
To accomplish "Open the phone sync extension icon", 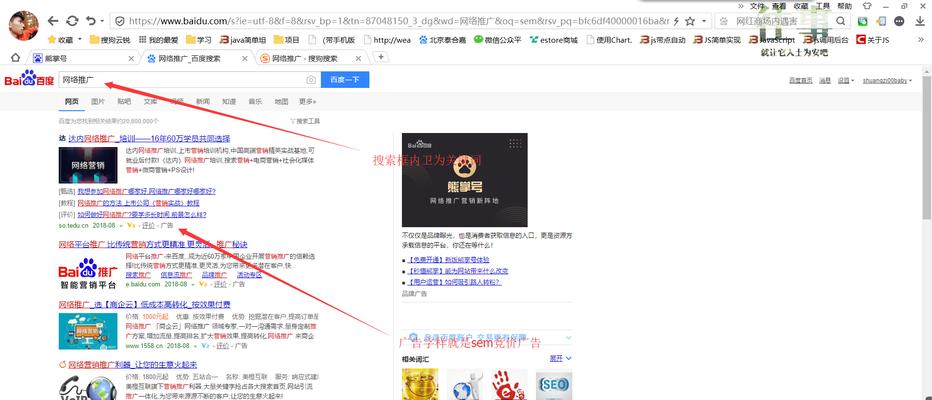I will coord(881,21).
